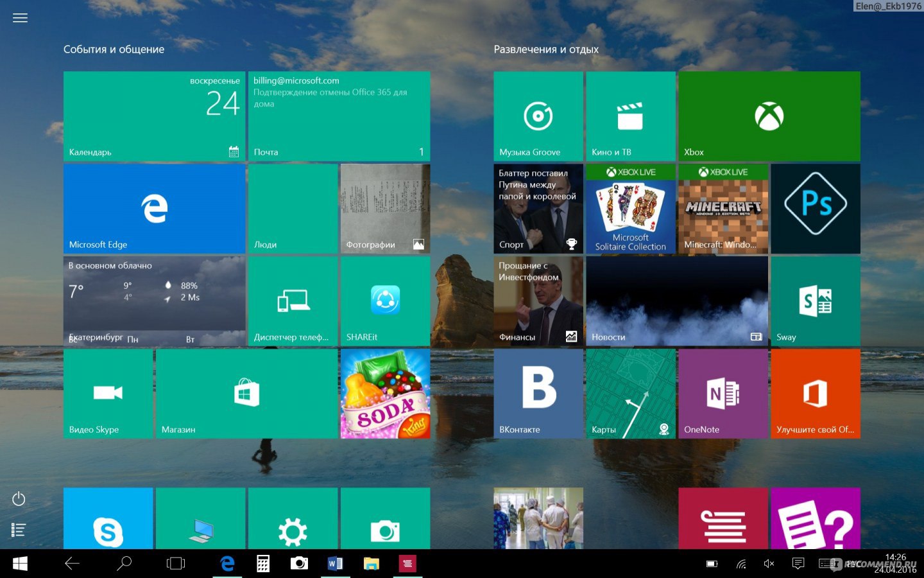Viewport: 924px width, 578px height.
Task: Open the Кино и ТВ tile
Action: (x=631, y=116)
